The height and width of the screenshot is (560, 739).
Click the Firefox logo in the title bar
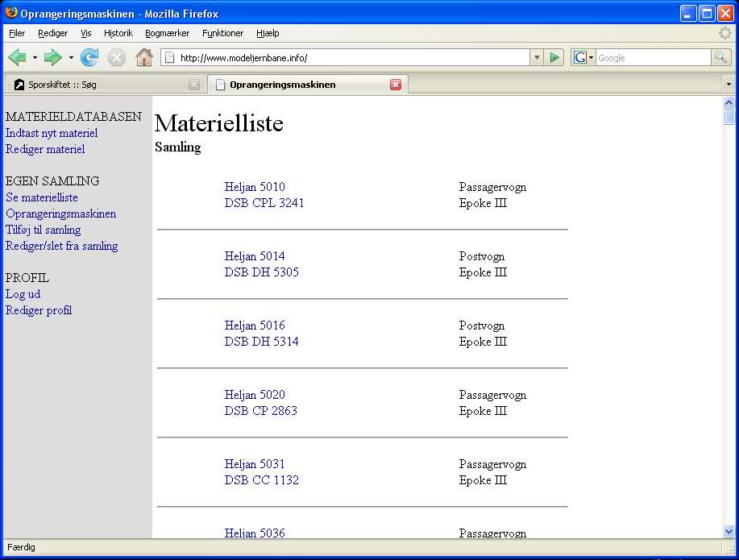[10, 13]
